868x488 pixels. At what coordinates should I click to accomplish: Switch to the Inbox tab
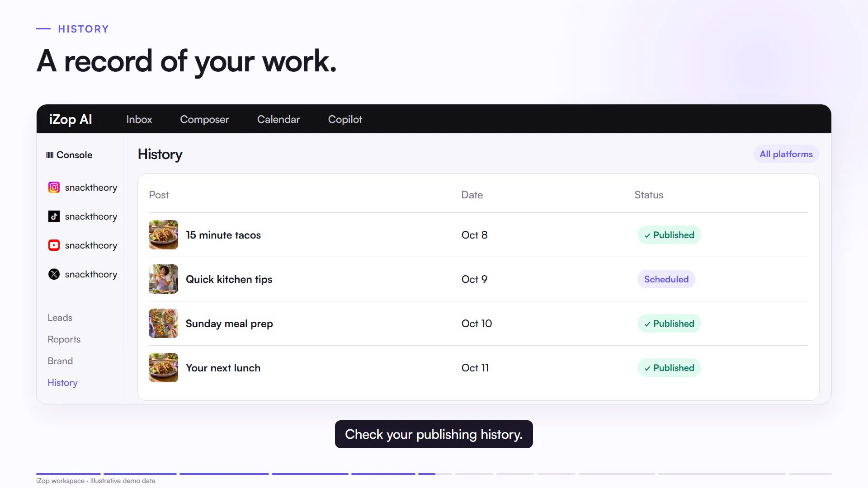pyautogui.click(x=139, y=119)
